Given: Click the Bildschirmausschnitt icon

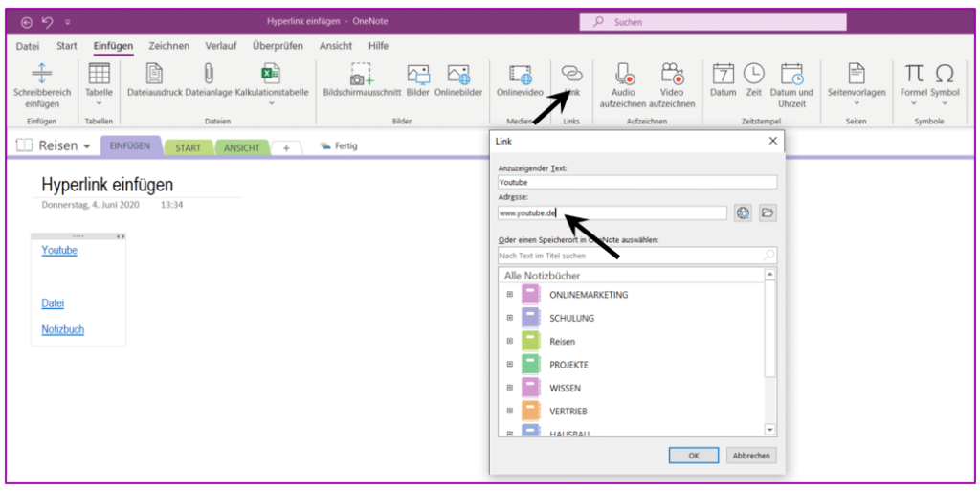Looking at the screenshot, I should (x=361, y=74).
